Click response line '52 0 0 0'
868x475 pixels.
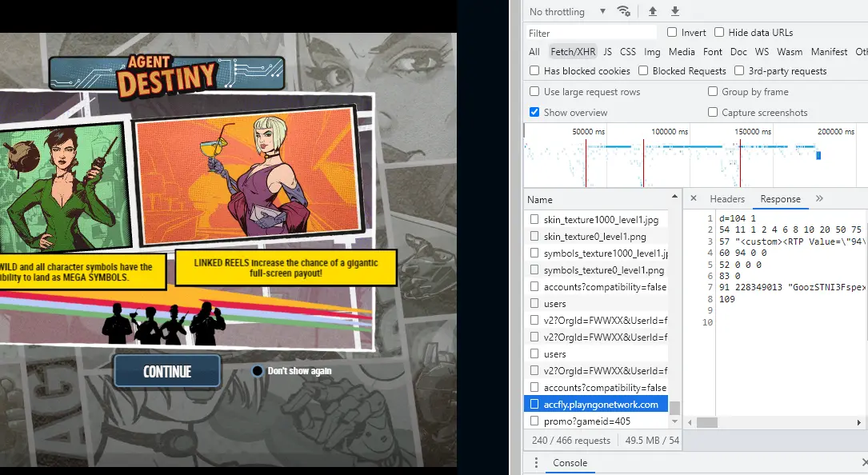(740, 265)
